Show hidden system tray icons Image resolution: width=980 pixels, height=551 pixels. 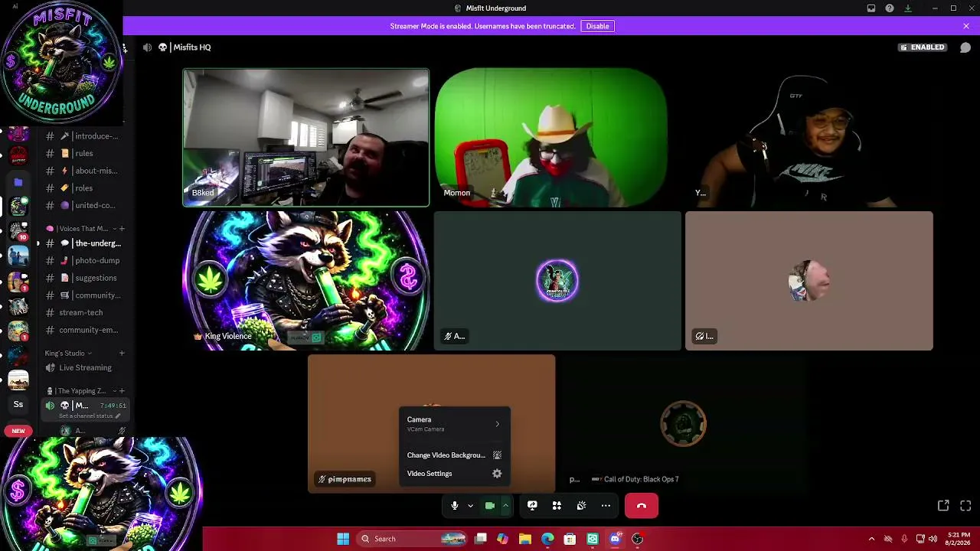[x=871, y=539]
